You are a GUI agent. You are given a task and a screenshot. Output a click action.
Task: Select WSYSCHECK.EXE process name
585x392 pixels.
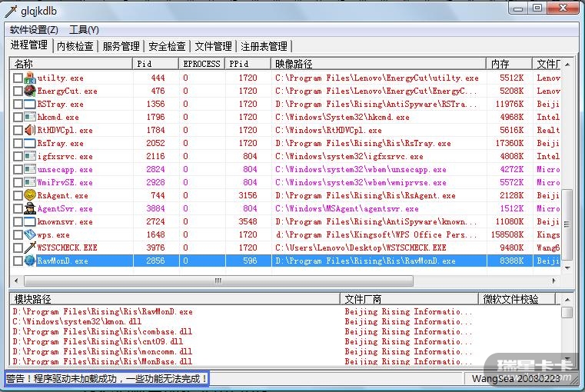(x=67, y=247)
